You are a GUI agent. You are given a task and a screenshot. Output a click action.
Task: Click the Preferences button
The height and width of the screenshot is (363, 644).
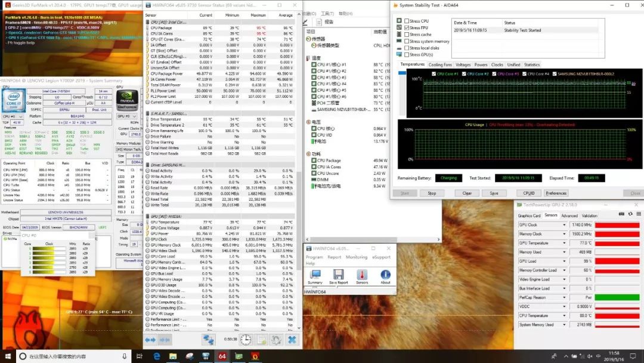pyautogui.click(x=556, y=193)
